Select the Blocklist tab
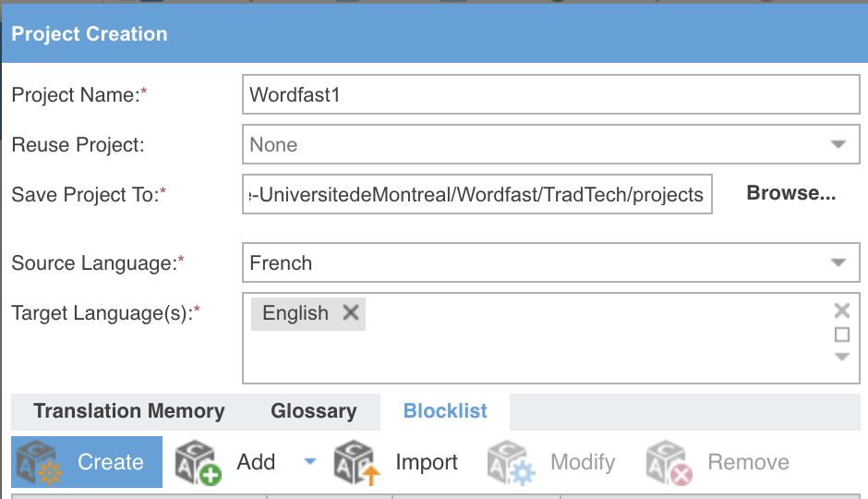This screenshot has width=868, height=499. 445,411
